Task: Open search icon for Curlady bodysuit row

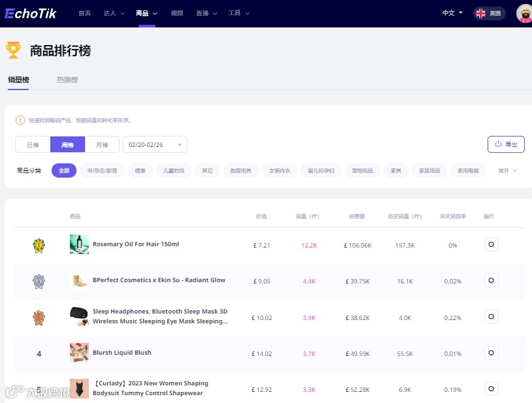Action: click(491, 389)
